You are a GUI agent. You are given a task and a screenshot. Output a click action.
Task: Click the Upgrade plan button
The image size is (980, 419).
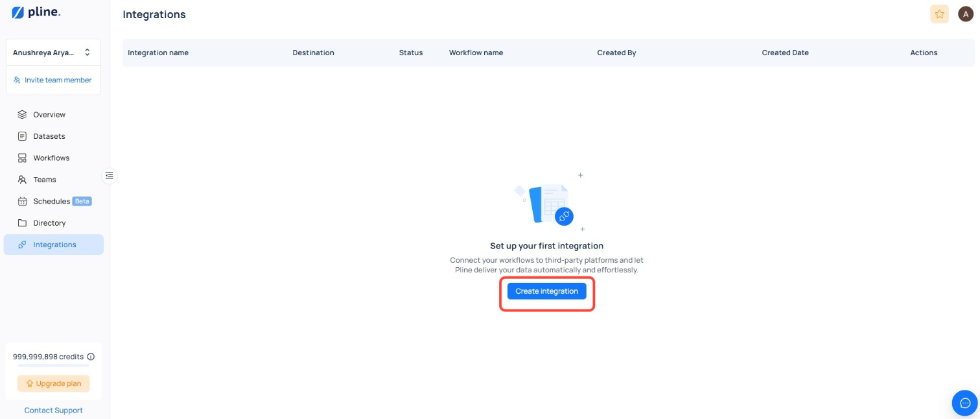coord(54,383)
